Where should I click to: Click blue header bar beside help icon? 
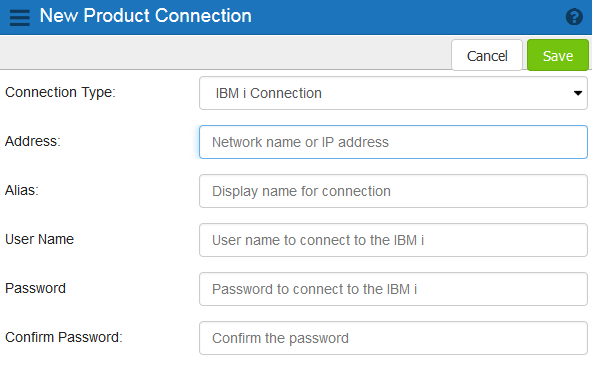408,17
